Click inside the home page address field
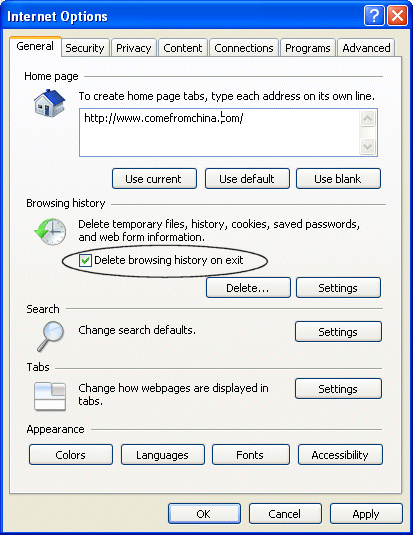 click(220, 133)
